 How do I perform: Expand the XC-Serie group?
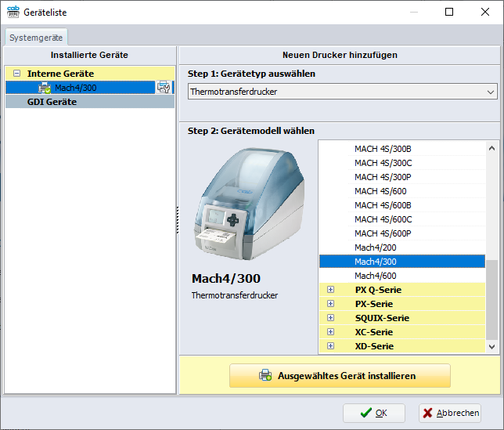330,332
